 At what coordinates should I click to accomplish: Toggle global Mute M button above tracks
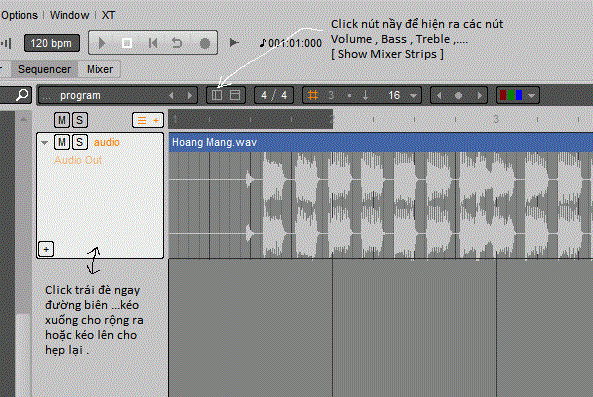pos(62,120)
